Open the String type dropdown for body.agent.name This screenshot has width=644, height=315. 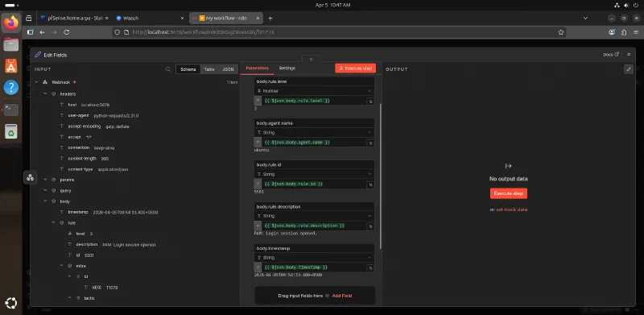click(314, 132)
